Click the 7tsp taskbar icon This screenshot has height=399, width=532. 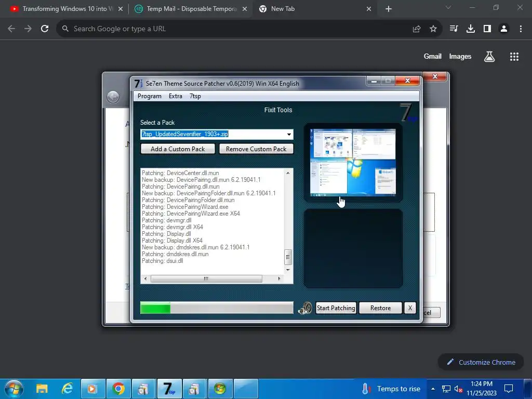pos(169,389)
